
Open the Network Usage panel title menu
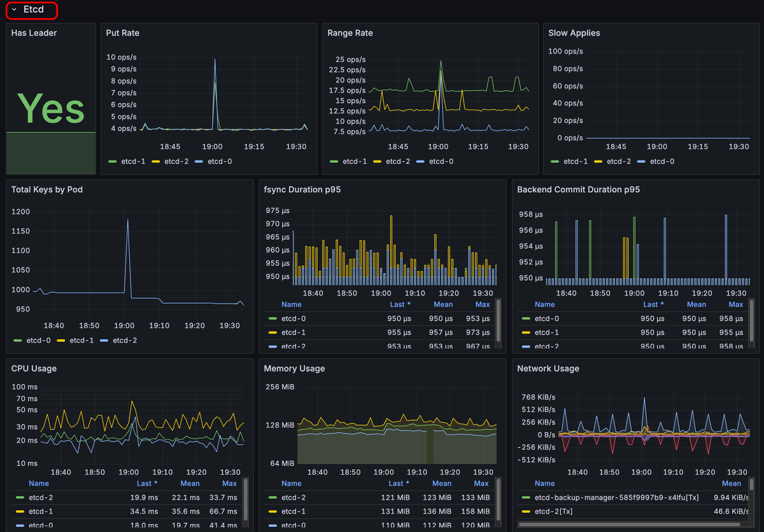pyautogui.click(x=548, y=368)
